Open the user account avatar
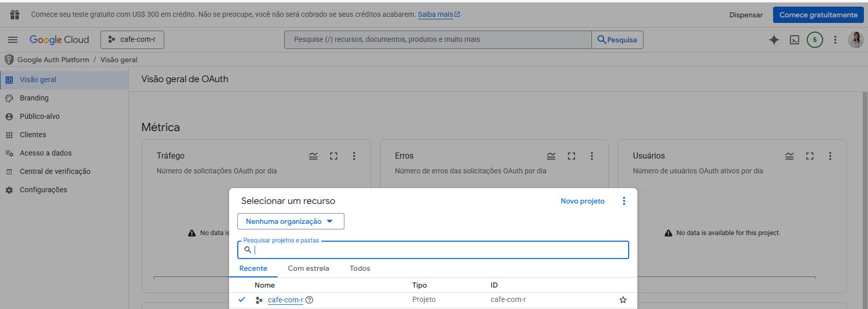 tap(855, 40)
